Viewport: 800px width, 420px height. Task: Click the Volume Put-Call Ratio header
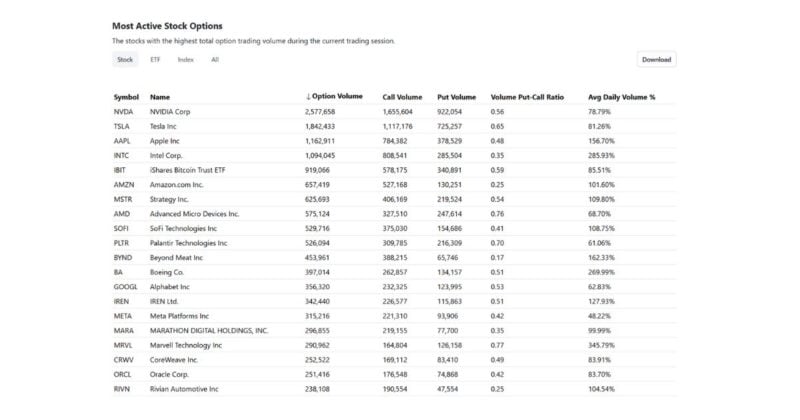[527, 97]
